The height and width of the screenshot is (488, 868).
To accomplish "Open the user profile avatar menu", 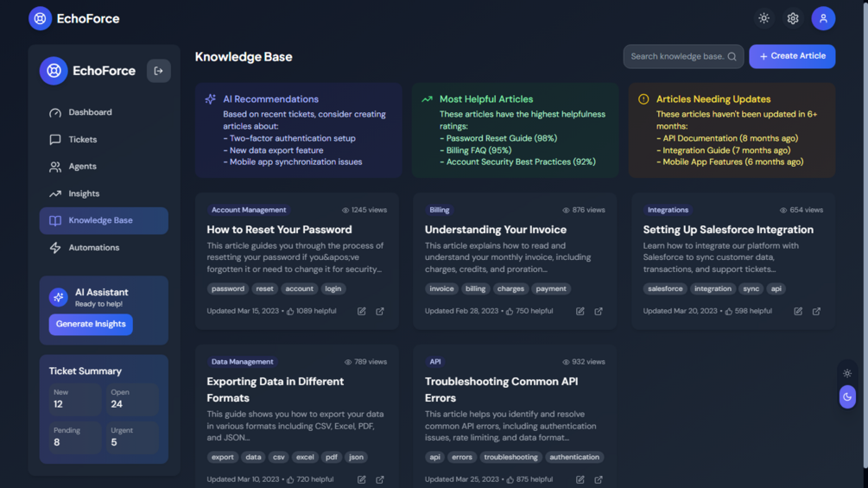I will (823, 18).
